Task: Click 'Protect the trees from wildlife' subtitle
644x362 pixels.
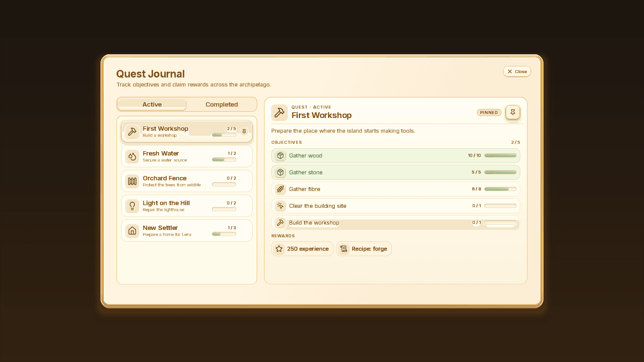Action: (172, 185)
